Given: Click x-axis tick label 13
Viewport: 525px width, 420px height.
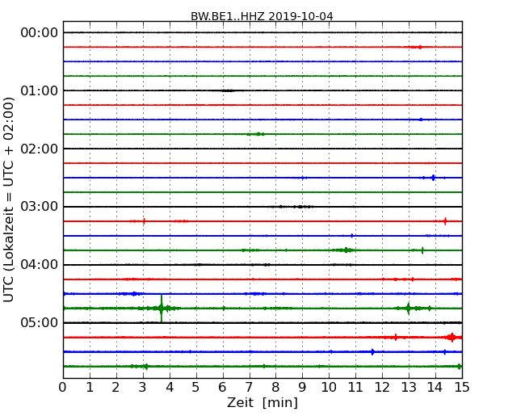Looking at the screenshot, I should point(409,388).
